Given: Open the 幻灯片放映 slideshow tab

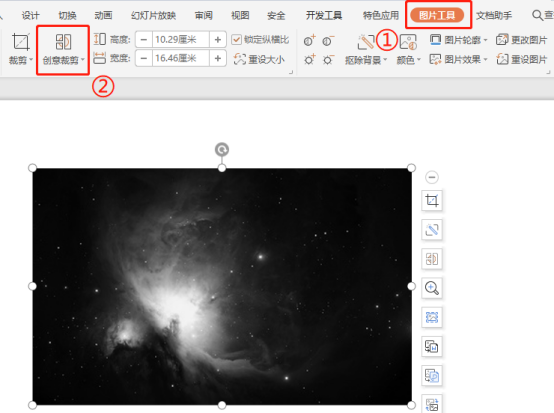Looking at the screenshot, I should (x=153, y=16).
